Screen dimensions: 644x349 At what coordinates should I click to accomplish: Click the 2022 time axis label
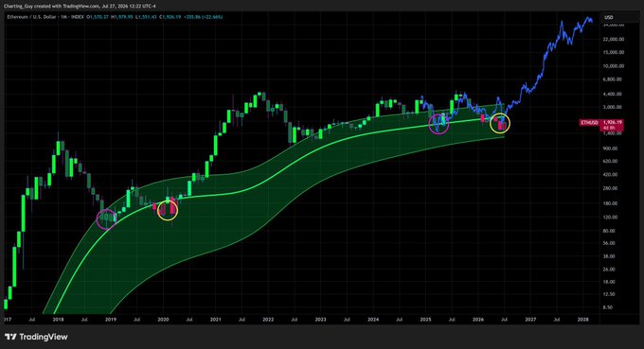coord(268,319)
